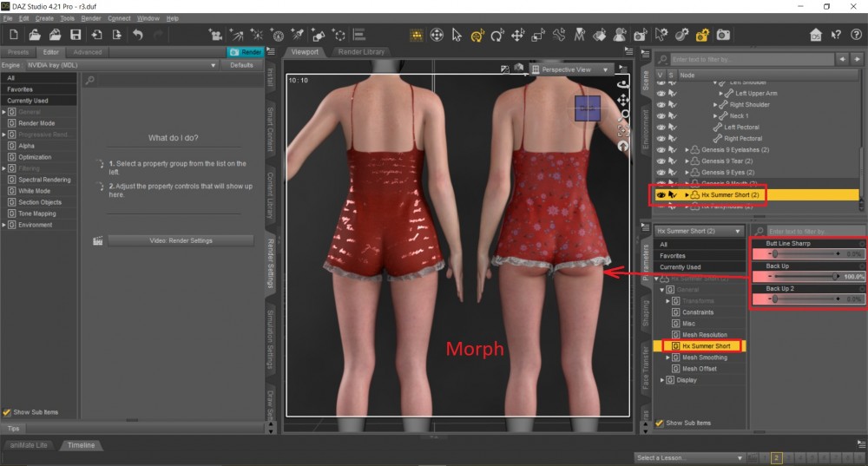Create a new scene with New File icon

click(14, 35)
